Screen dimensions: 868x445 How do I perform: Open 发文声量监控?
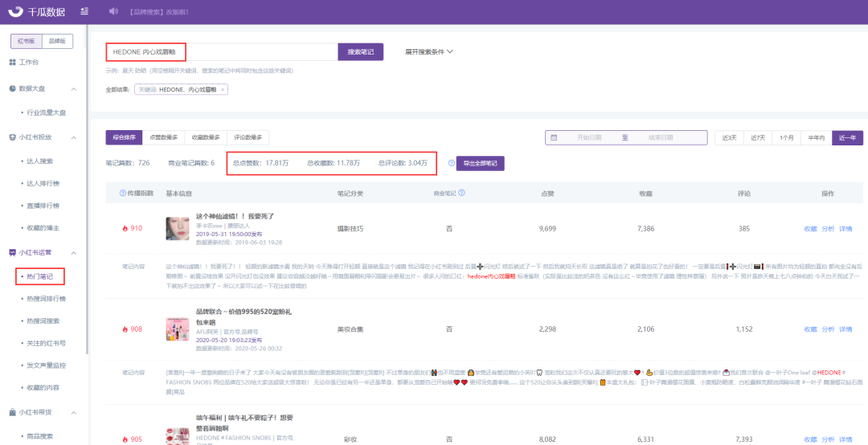tap(47, 365)
